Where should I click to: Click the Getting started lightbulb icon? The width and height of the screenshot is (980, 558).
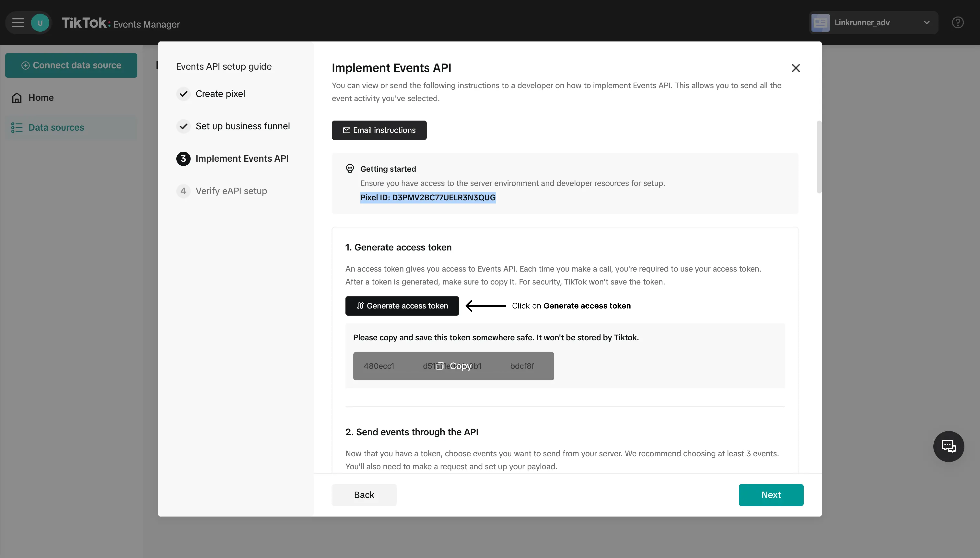point(350,169)
